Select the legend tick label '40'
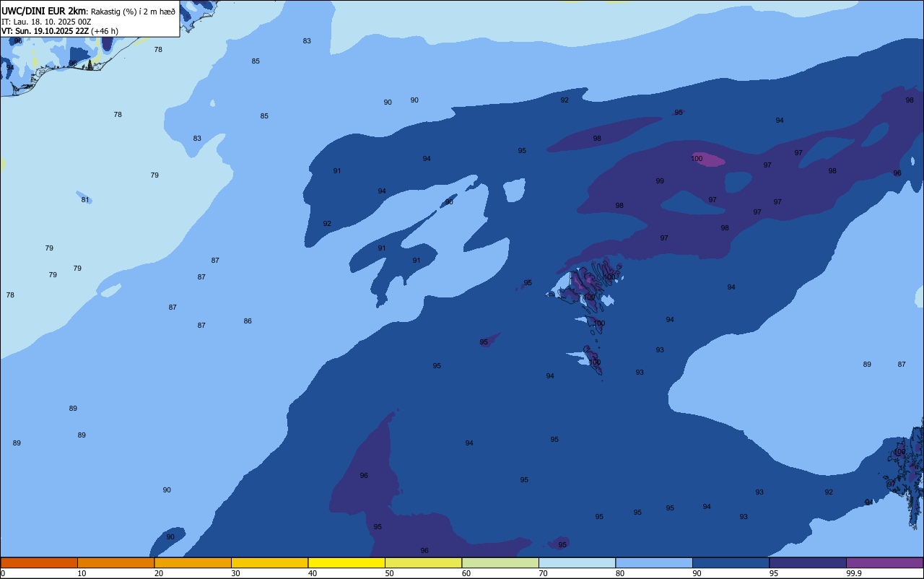Screen dimensions: 924x579 pos(313,573)
